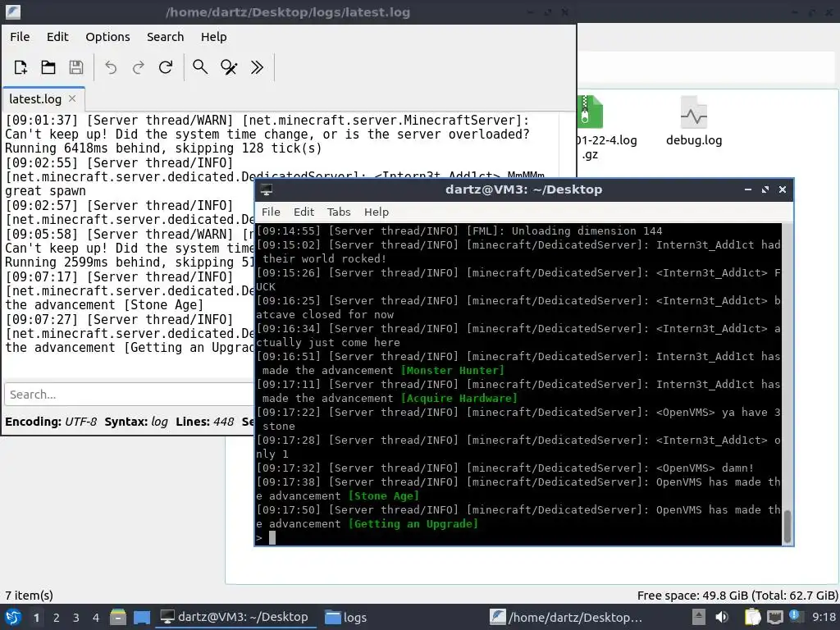Screen dimensions: 840x630
Task: Open the Search menu
Action: click(x=165, y=37)
